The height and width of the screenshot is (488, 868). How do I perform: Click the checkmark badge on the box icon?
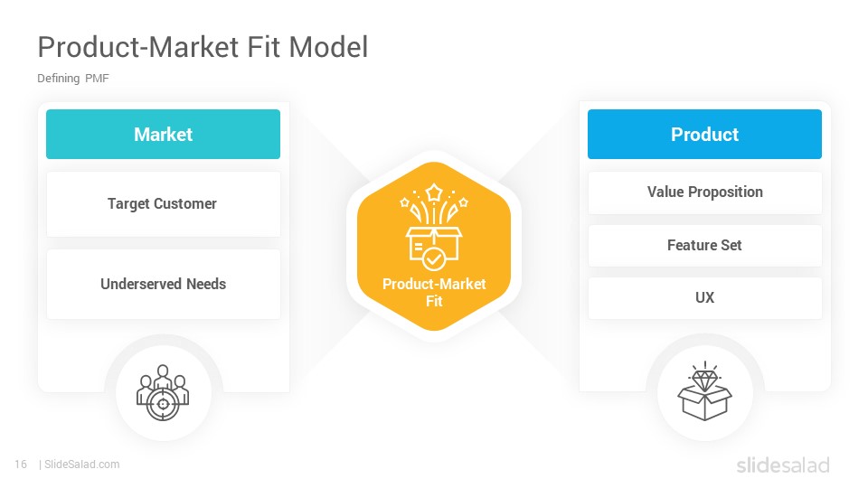(433, 259)
